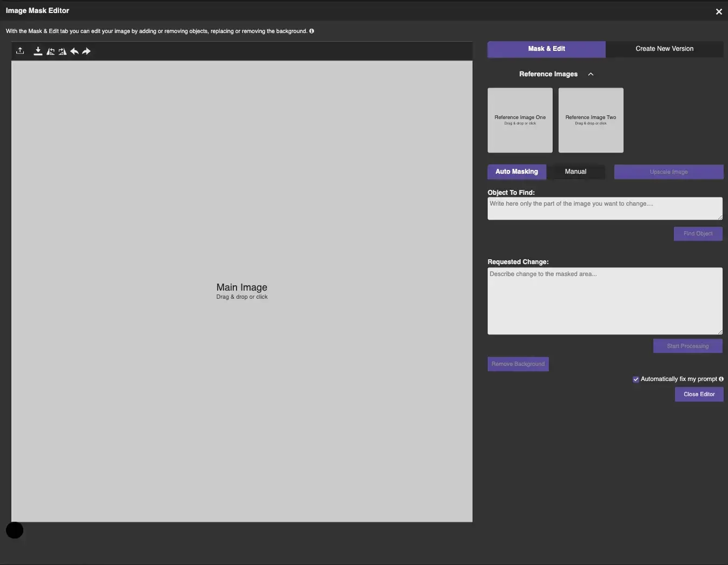Click the first flip image icon
Screen dimensions: 728x565
coord(50,51)
